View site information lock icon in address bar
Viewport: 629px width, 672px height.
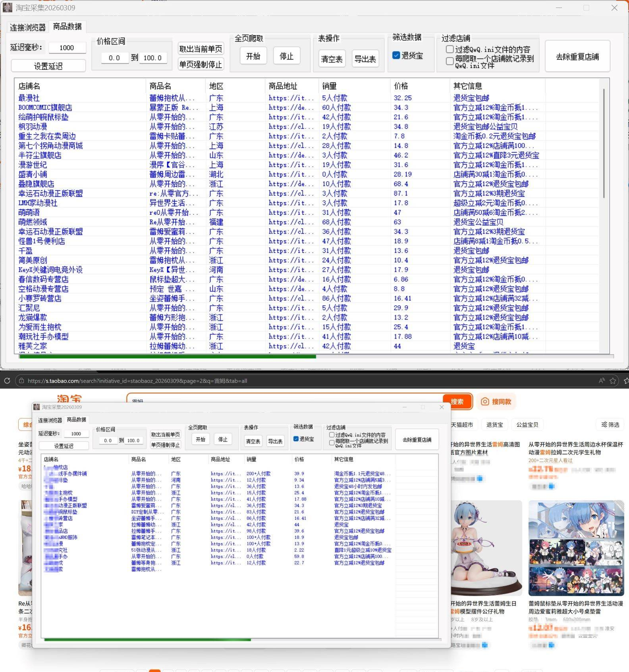[x=21, y=381]
